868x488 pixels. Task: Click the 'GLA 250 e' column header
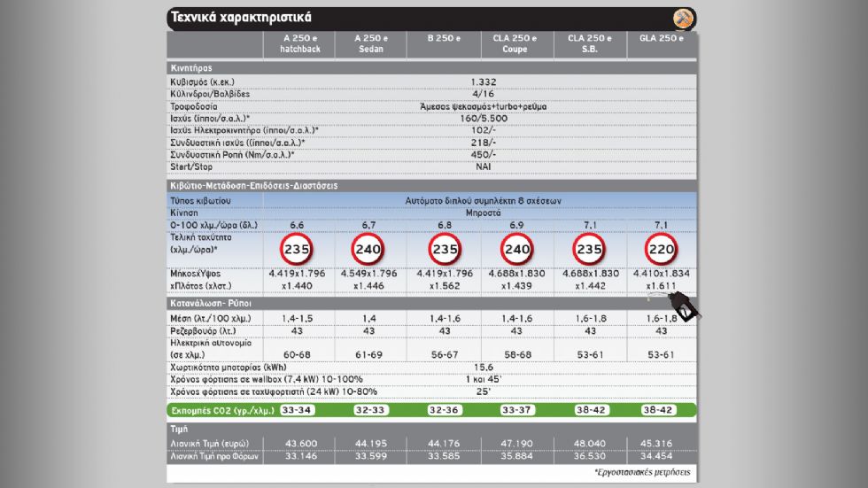click(662, 38)
